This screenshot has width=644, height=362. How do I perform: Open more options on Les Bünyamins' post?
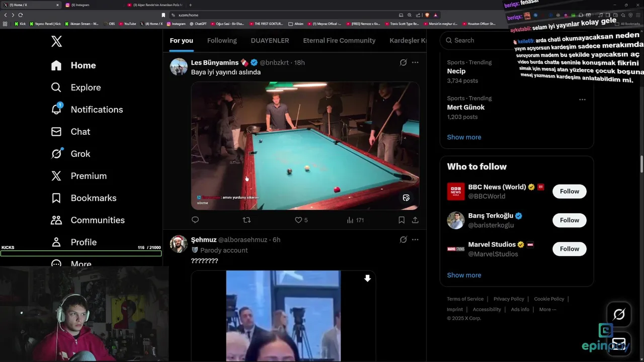(x=415, y=62)
